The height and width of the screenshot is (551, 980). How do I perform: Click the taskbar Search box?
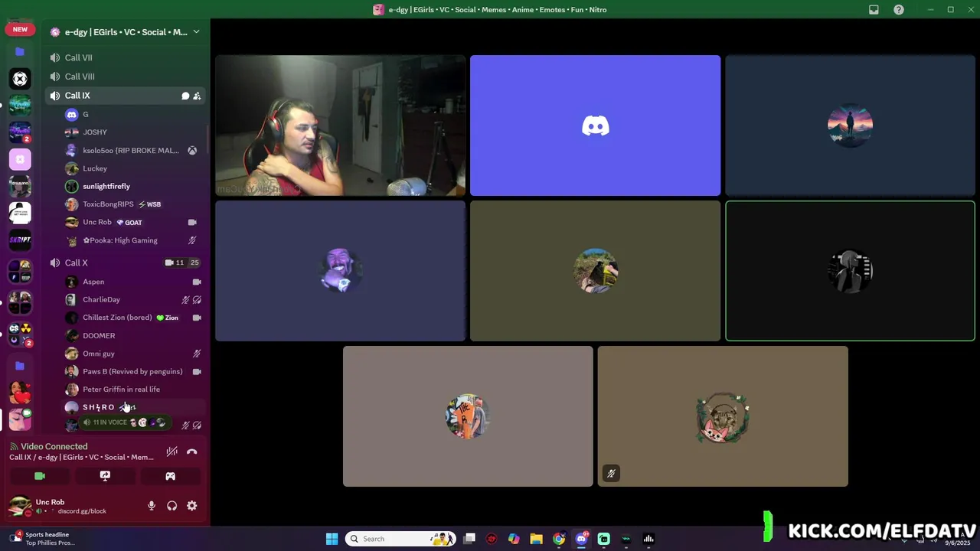coord(400,539)
